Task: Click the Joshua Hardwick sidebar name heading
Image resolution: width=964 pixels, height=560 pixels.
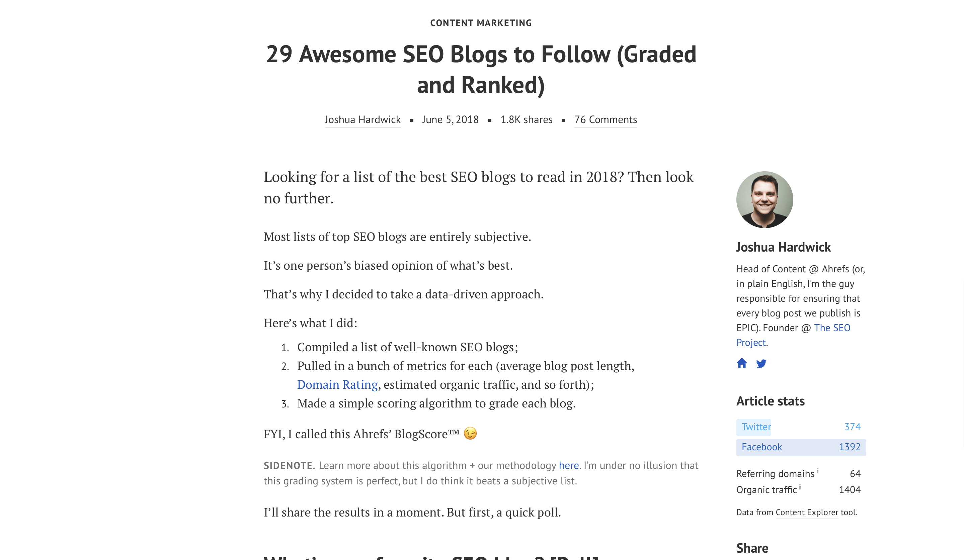Action: (x=784, y=247)
